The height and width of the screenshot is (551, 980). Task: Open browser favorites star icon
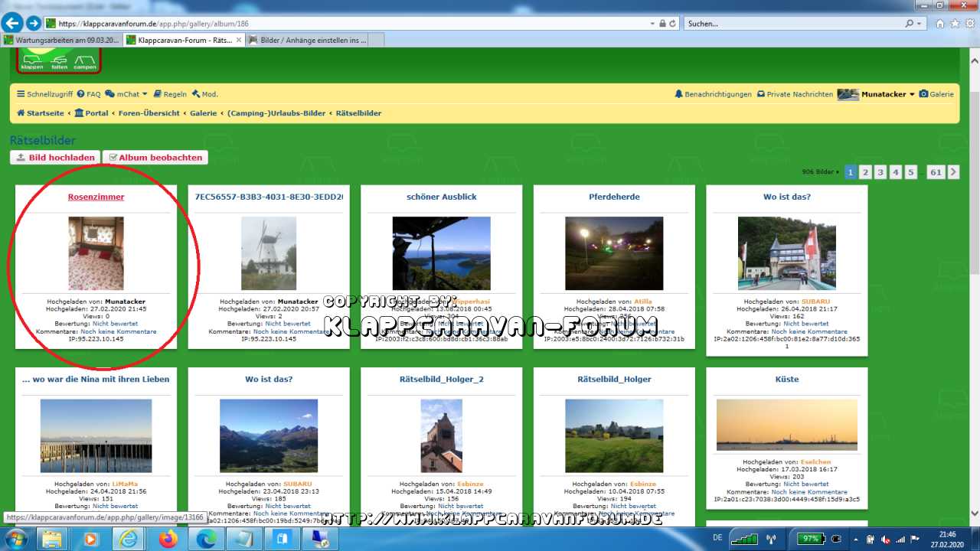(955, 24)
